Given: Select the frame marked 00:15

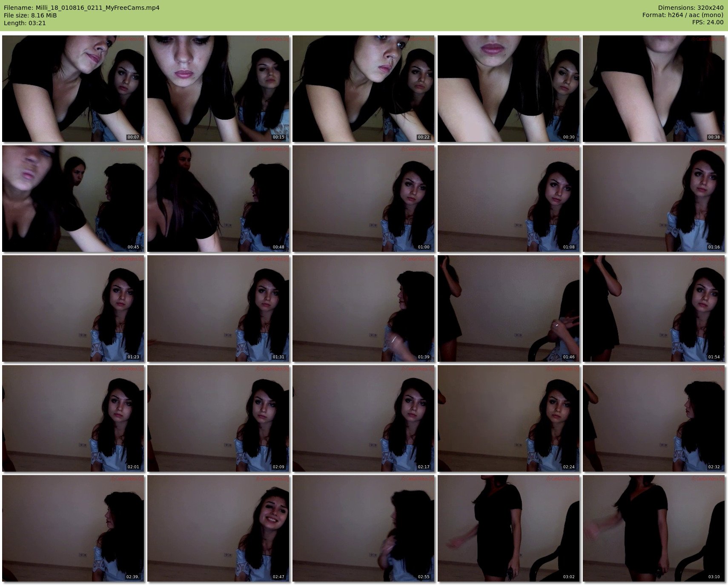Looking at the screenshot, I should click(218, 89).
